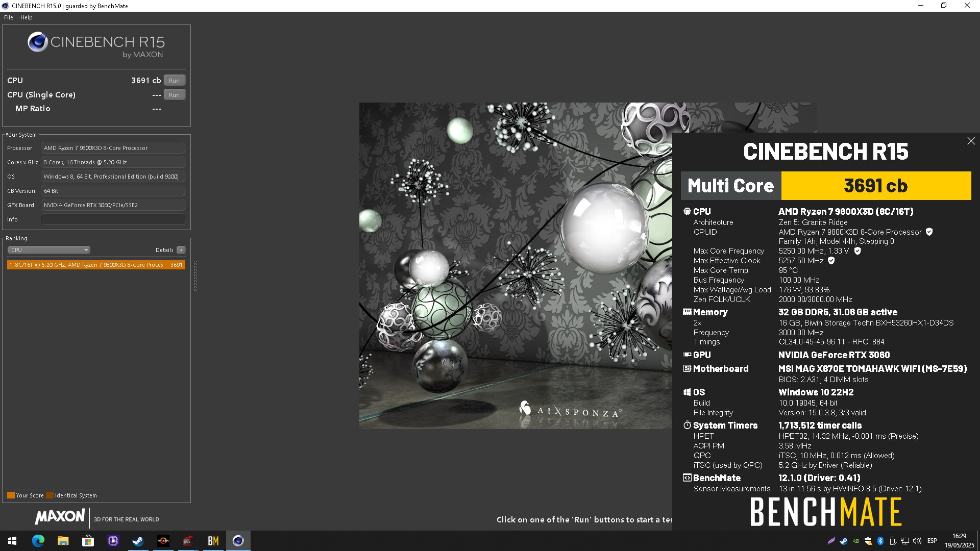
Task: Click the Cinebench R15 logo sphere
Action: [38, 42]
